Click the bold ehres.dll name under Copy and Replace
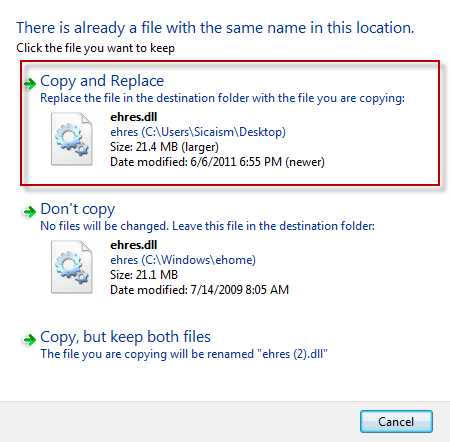450x442 pixels. [134, 117]
